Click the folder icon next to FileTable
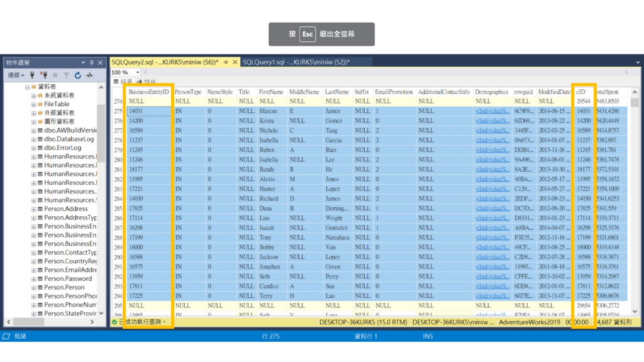Screen dimensions: 644x362 click(40, 104)
